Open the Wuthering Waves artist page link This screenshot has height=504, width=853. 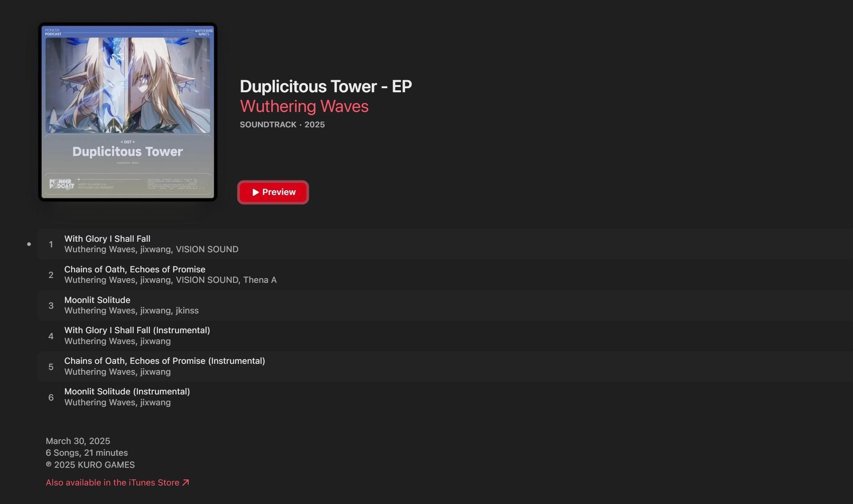point(304,107)
